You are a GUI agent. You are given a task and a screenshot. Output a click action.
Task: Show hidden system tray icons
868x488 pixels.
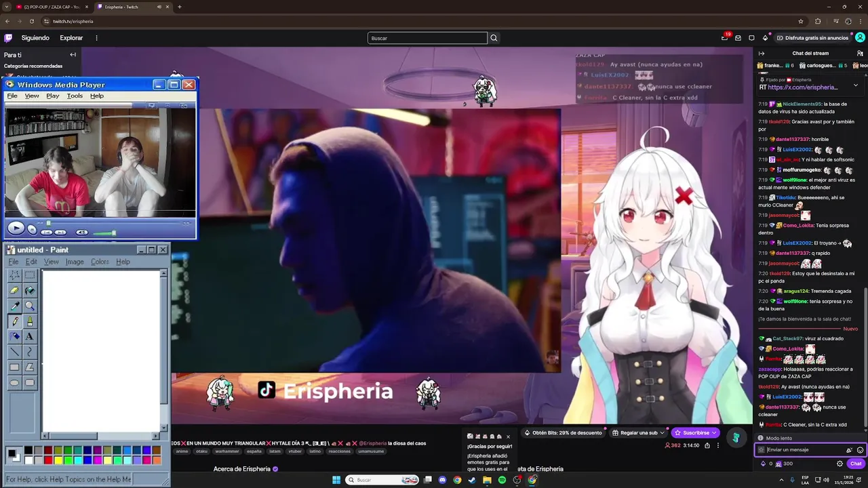click(x=781, y=480)
